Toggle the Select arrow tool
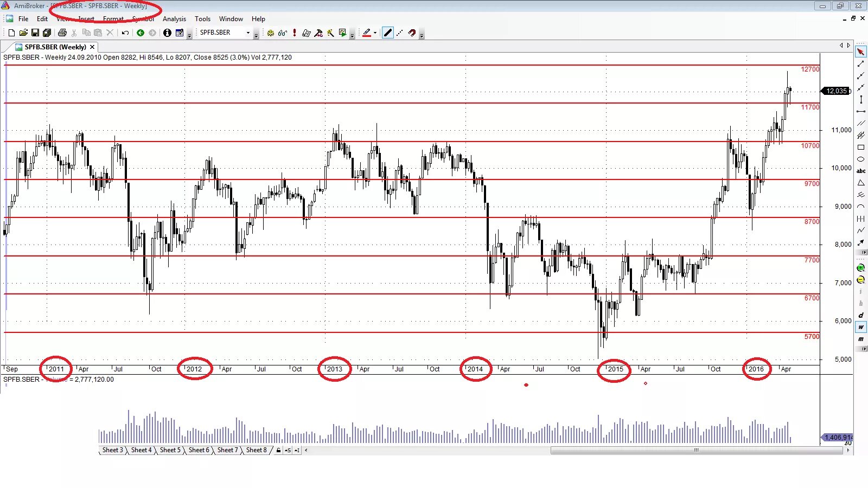Viewport: 868px width, 488px height. tap(861, 52)
